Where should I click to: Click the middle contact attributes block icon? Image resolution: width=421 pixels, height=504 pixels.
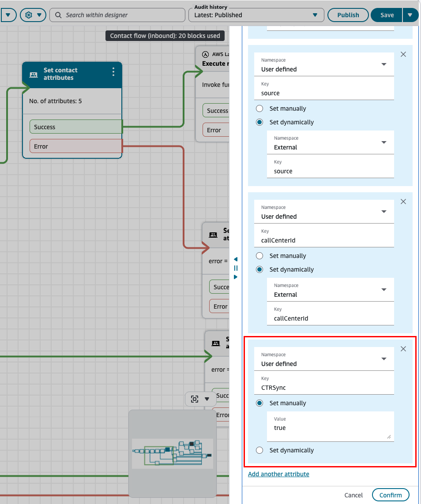click(x=213, y=235)
